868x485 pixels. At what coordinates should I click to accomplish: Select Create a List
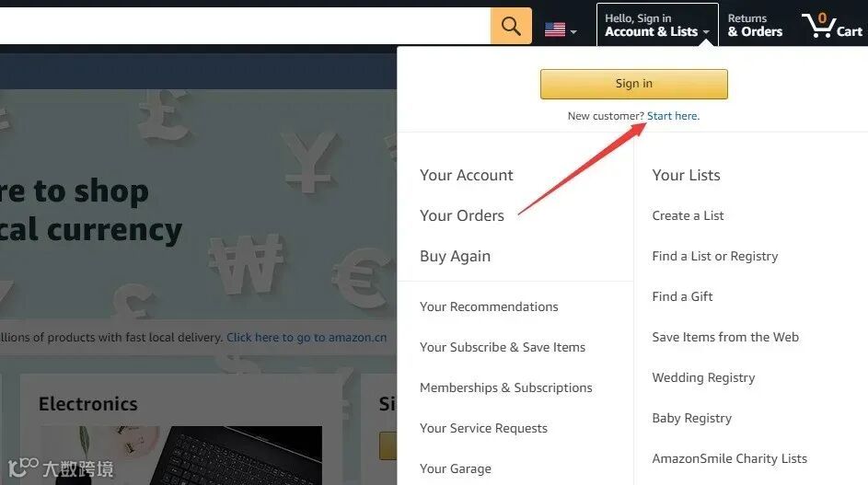688,215
